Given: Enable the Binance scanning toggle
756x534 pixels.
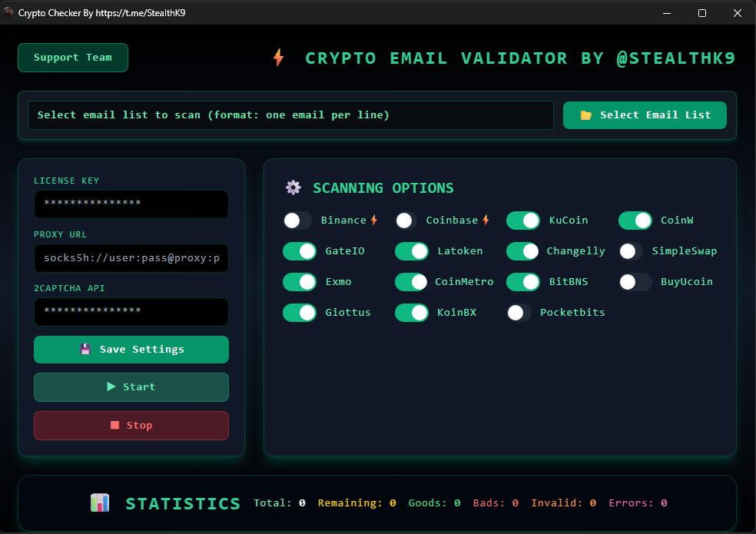Looking at the screenshot, I should [297, 221].
